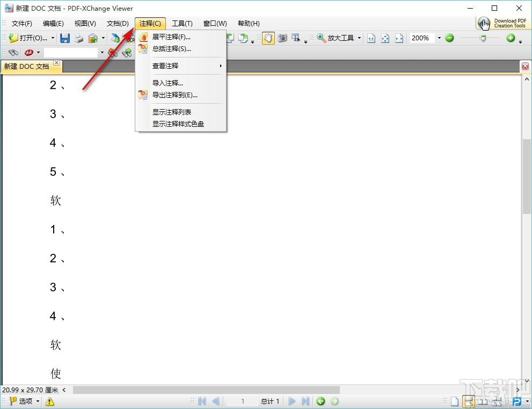Choose 显示注释样式色盘 menu entry
Viewport: 532px width, 409px height.
[x=181, y=124]
